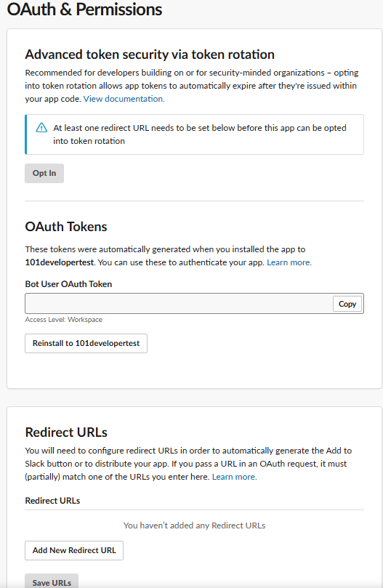Copy the Bot User OAuth Token

(347, 304)
